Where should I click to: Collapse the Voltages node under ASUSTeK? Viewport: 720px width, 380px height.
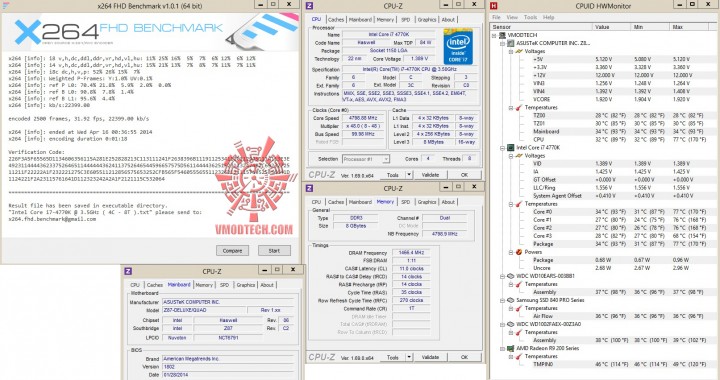click(511, 51)
